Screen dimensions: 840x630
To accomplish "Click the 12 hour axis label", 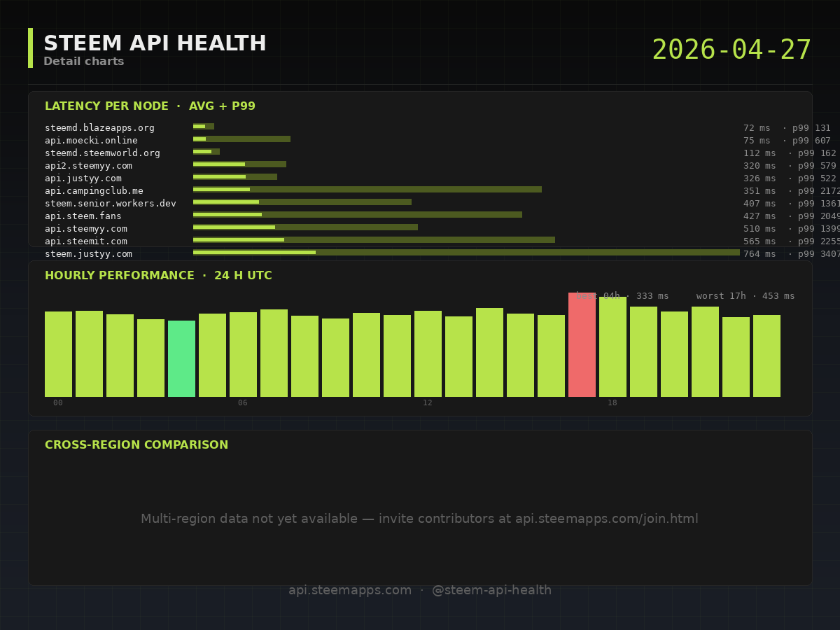I will click(428, 403).
